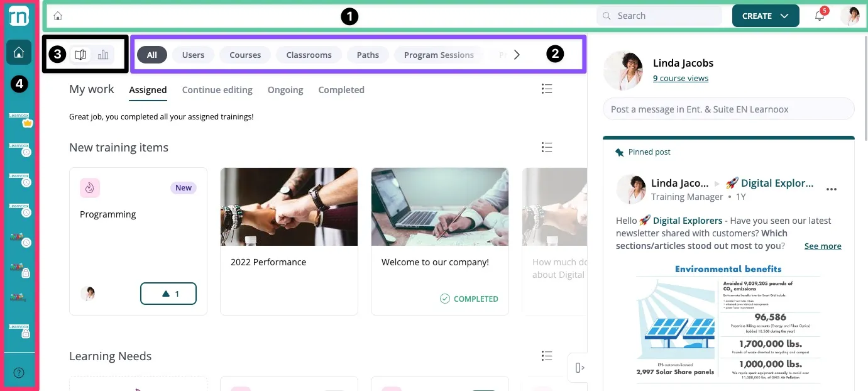This screenshot has height=391, width=868.
Task: Click the home icon in the top bar
Action: point(57,15)
